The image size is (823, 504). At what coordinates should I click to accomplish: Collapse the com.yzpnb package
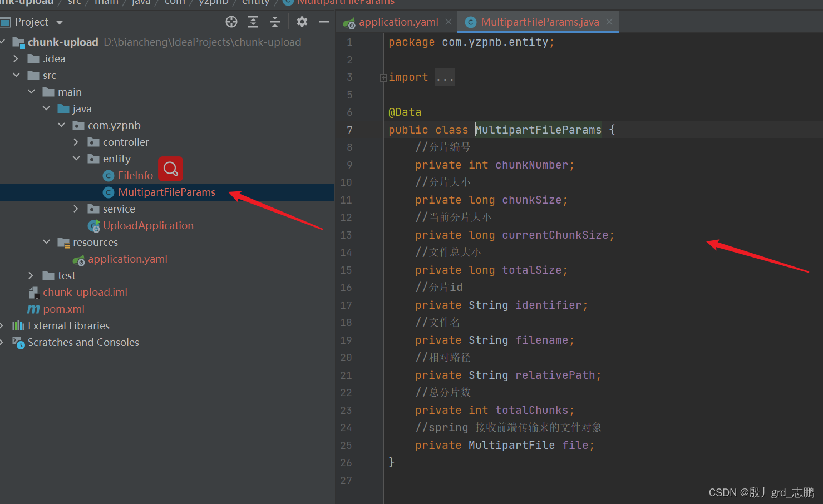[x=61, y=125]
